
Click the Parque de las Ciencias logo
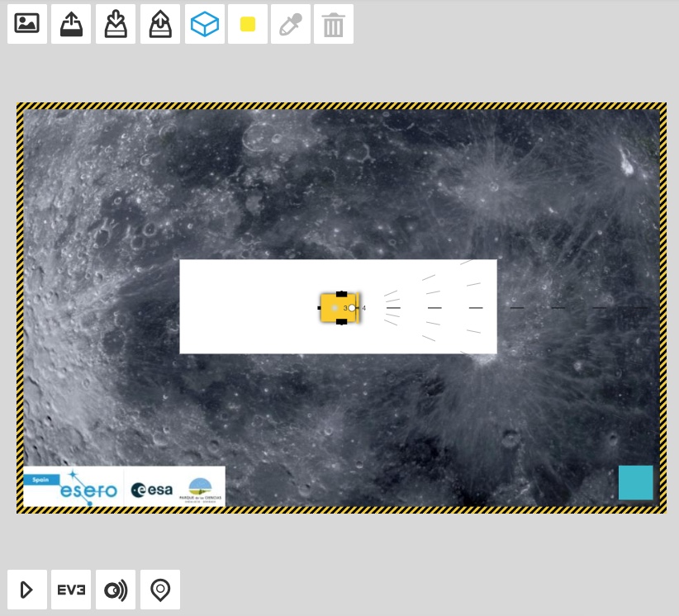200,488
